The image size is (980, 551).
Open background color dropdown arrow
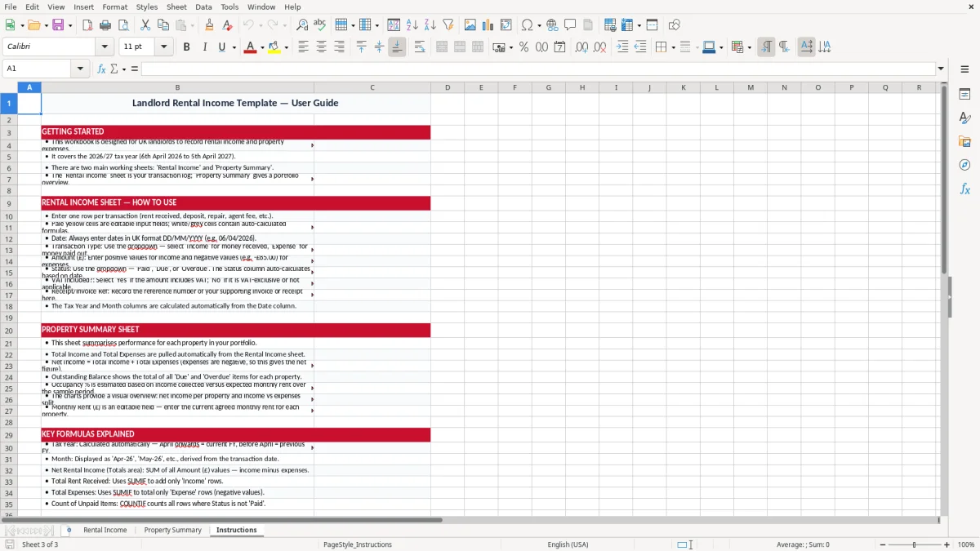click(287, 47)
